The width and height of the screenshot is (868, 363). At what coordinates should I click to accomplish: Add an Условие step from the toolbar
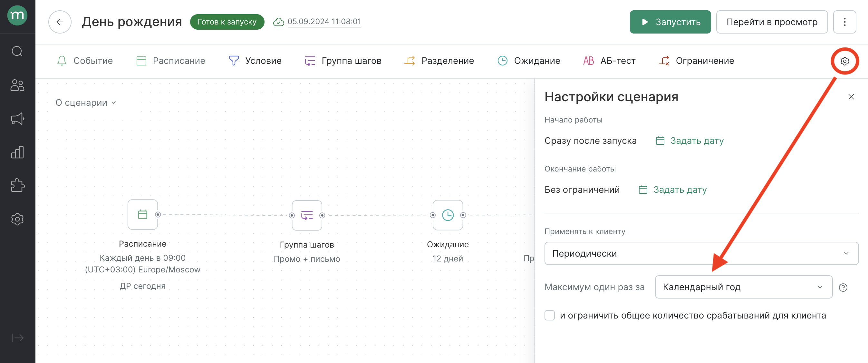point(255,61)
